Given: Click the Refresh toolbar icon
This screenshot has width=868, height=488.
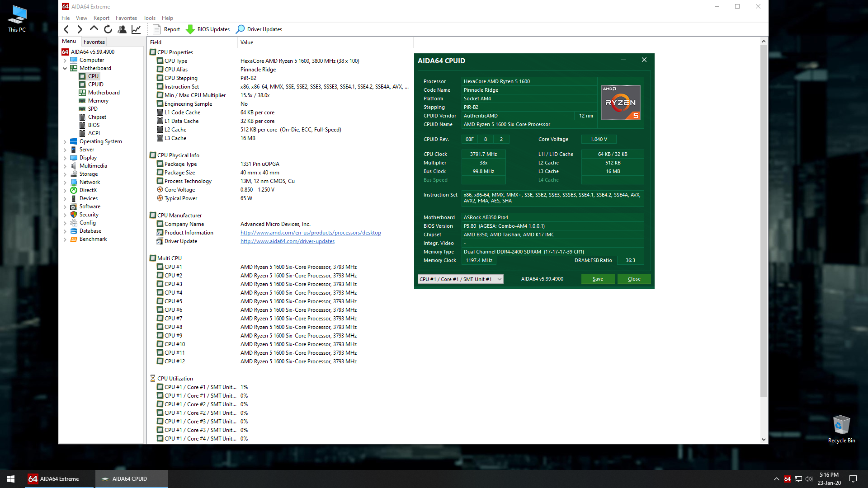Looking at the screenshot, I should [108, 29].
